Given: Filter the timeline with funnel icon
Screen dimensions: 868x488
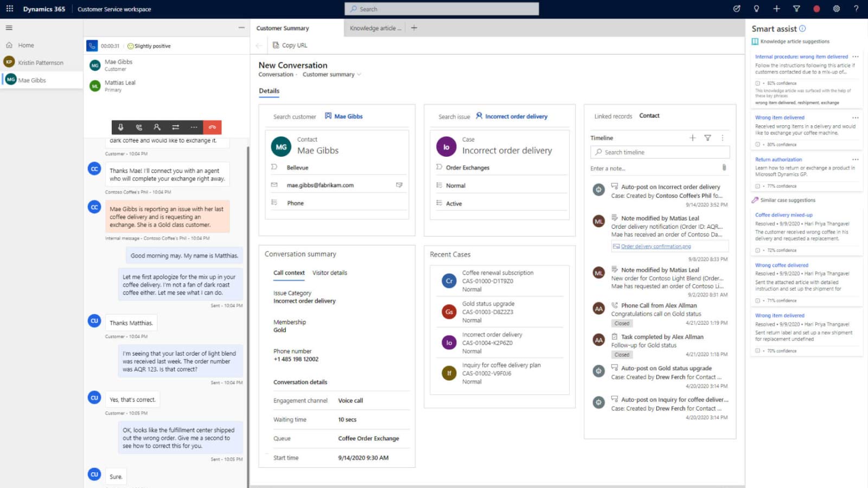Looking at the screenshot, I should (707, 138).
